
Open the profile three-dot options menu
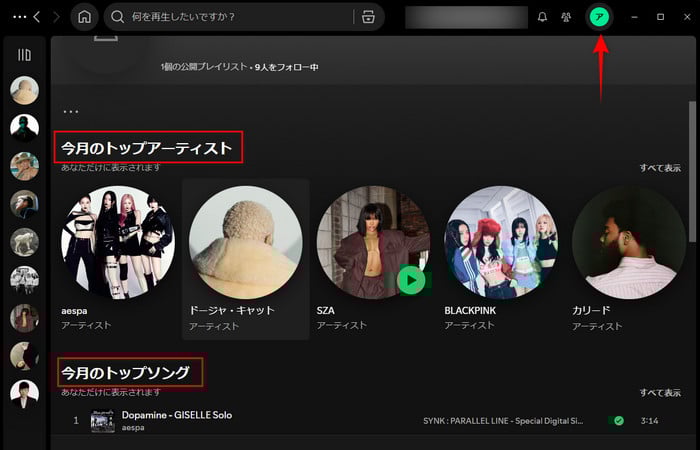71,112
